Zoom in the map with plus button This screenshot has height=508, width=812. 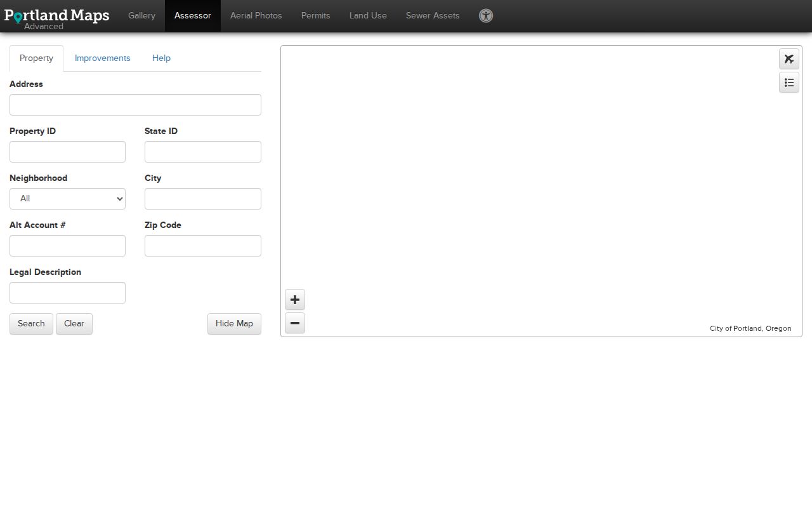(x=295, y=300)
